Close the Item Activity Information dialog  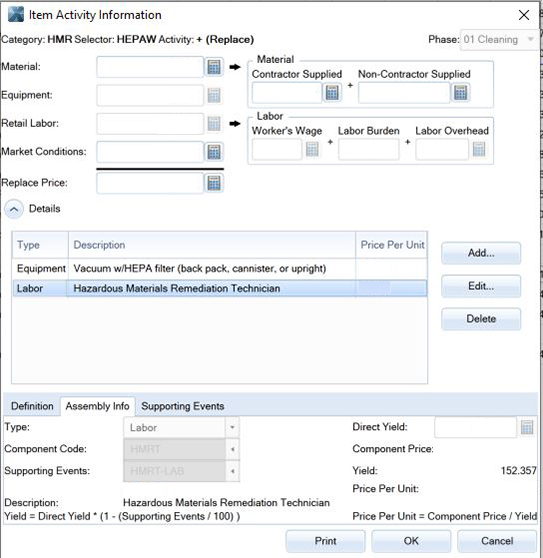(x=524, y=15)
